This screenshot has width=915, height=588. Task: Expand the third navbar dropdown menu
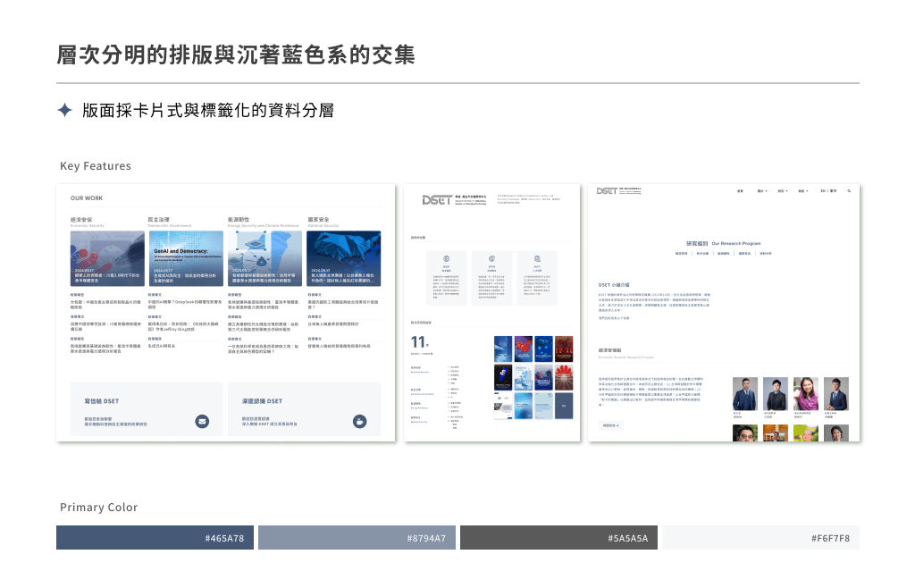782,191
